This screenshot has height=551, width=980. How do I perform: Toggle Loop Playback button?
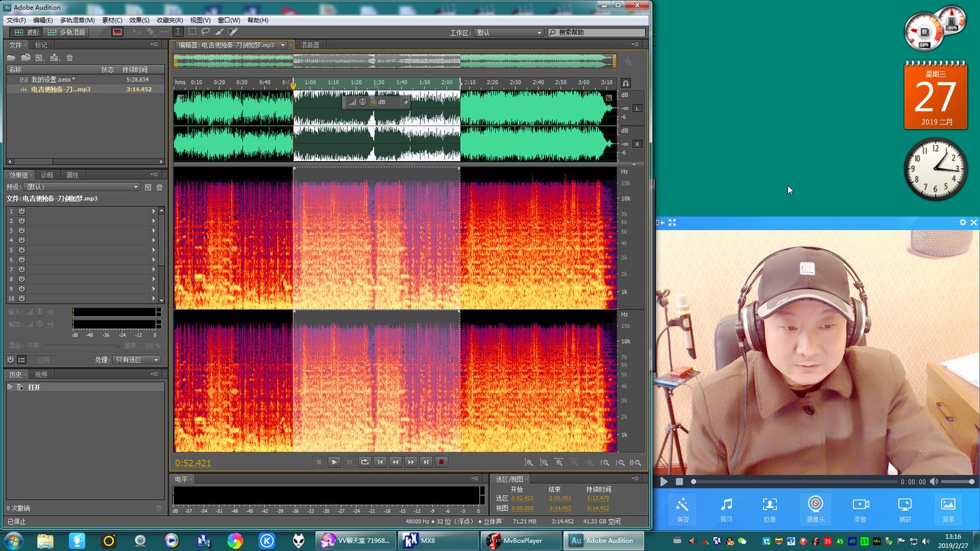click(x=365, y=462)
